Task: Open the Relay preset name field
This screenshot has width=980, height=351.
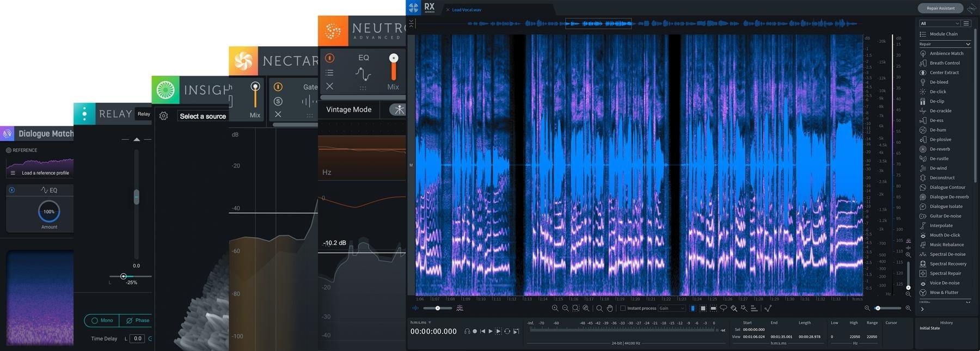Action: (144, 114)
